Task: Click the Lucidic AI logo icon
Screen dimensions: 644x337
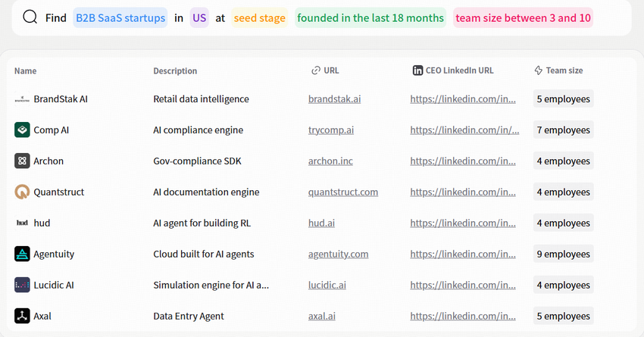Action: tap(22, 286)
